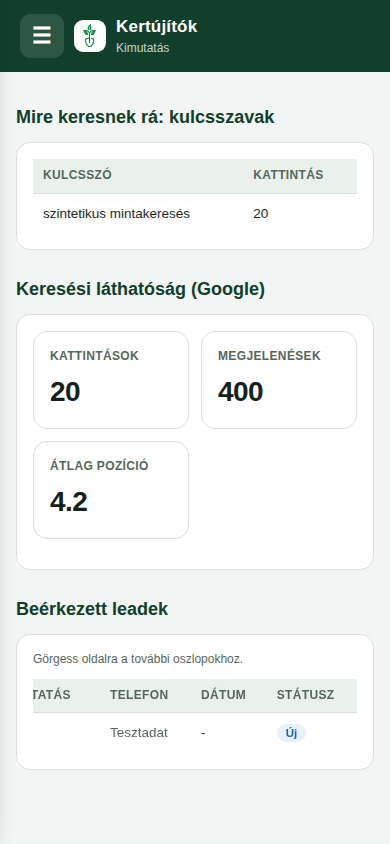Click the Mire keresnek rá: kulcsszavak heading
Image resolution: width=390 pixels, height=844 pixels.
(x=145, y=117)
